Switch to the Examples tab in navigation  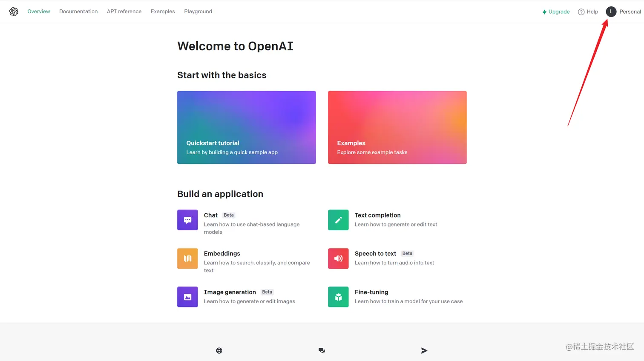pos(163,11)
